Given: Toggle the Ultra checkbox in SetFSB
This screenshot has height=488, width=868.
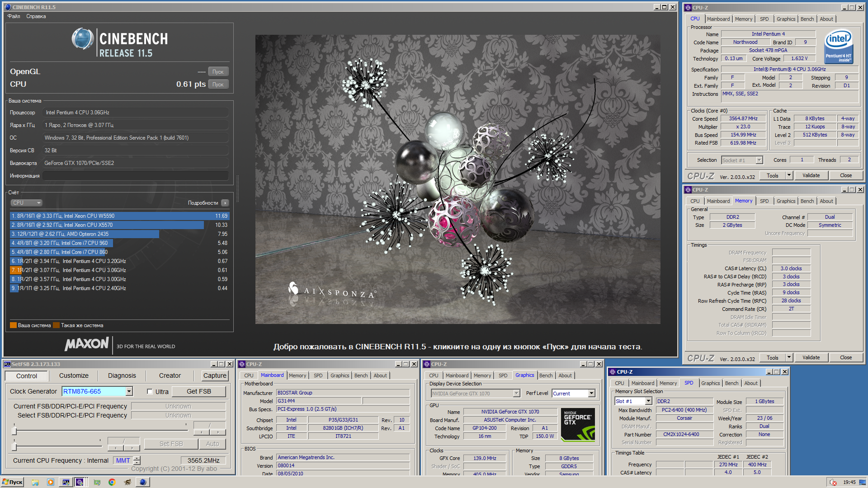Looking at the screenshot, I should (x=150, y=392).
